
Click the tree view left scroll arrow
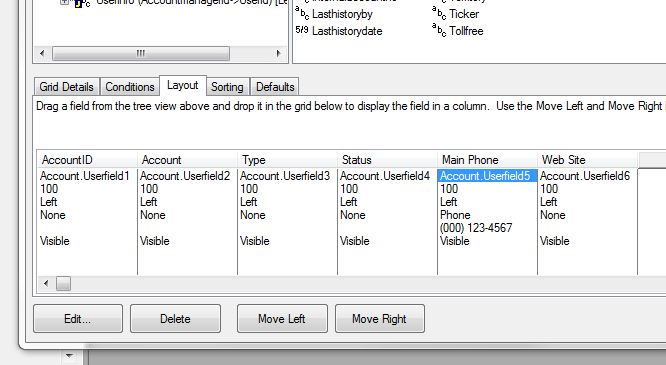[42, 54]
